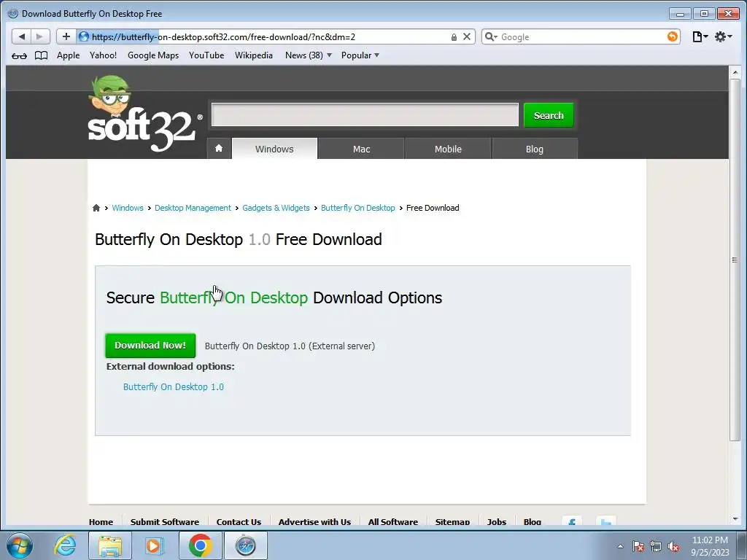The image size is (747, 560).
Task: Select the Mac tab
Action: pos(361,149)
